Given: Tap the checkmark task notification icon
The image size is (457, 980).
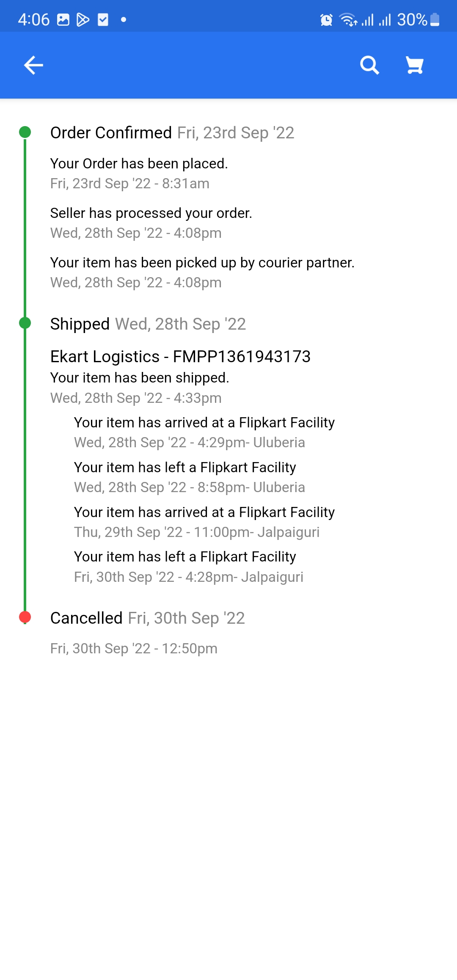Looking at the screenshot, I should pyautogui.click(x=103, y=20).
